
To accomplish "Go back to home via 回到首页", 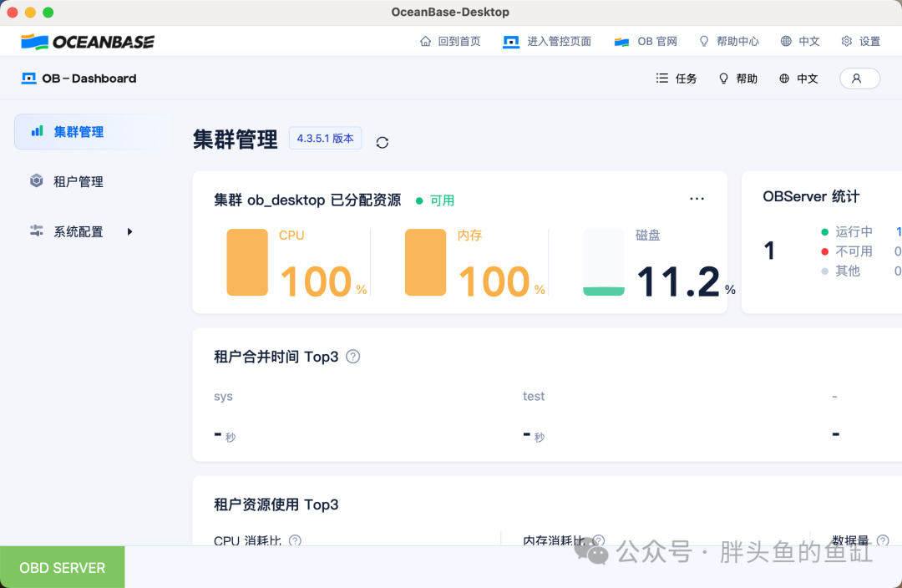I will (x=450, y=42).
